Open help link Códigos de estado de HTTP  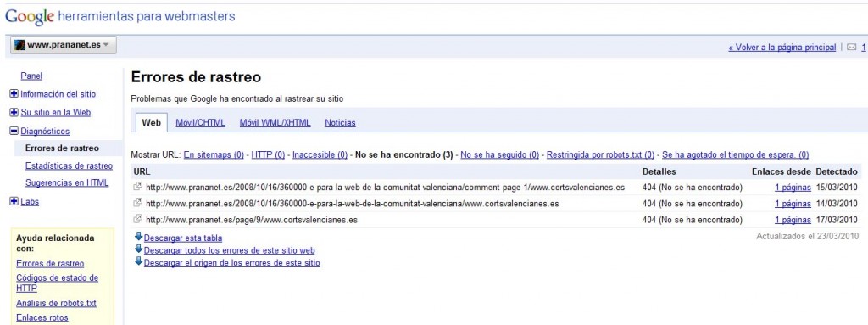[x=57, y=283]
